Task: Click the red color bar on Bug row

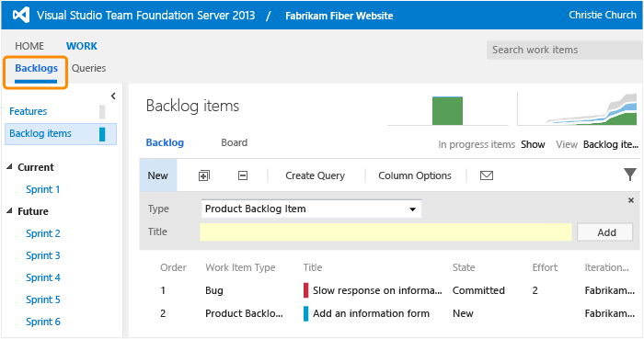Action: coord(306,290)
